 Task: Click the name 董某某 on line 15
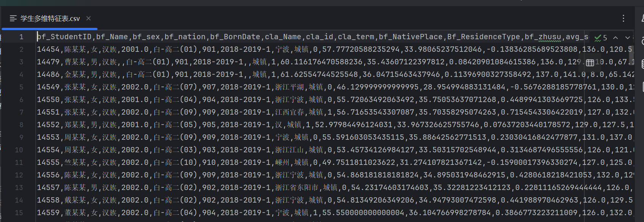[75, 213]
